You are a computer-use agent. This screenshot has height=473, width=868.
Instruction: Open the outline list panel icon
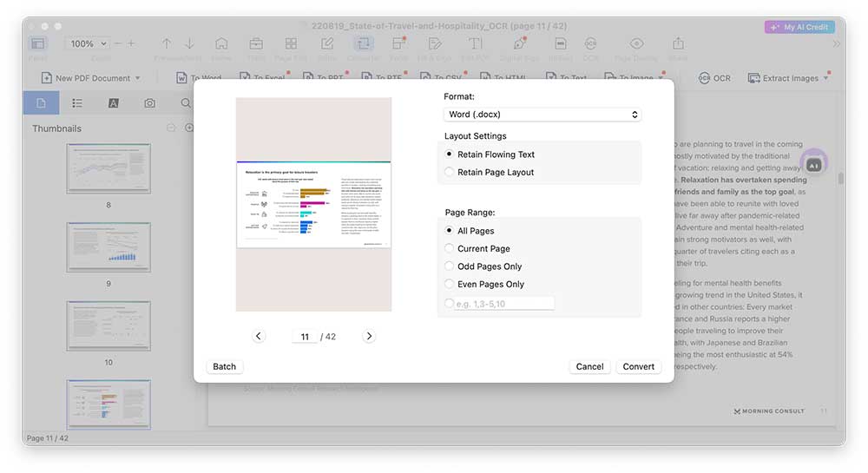click(x=77, y=103)
